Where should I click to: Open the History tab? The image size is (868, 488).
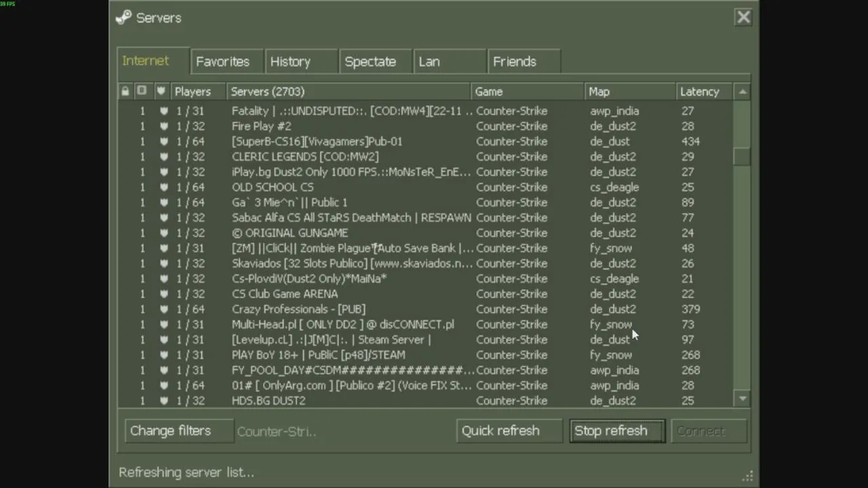point(301,61)
